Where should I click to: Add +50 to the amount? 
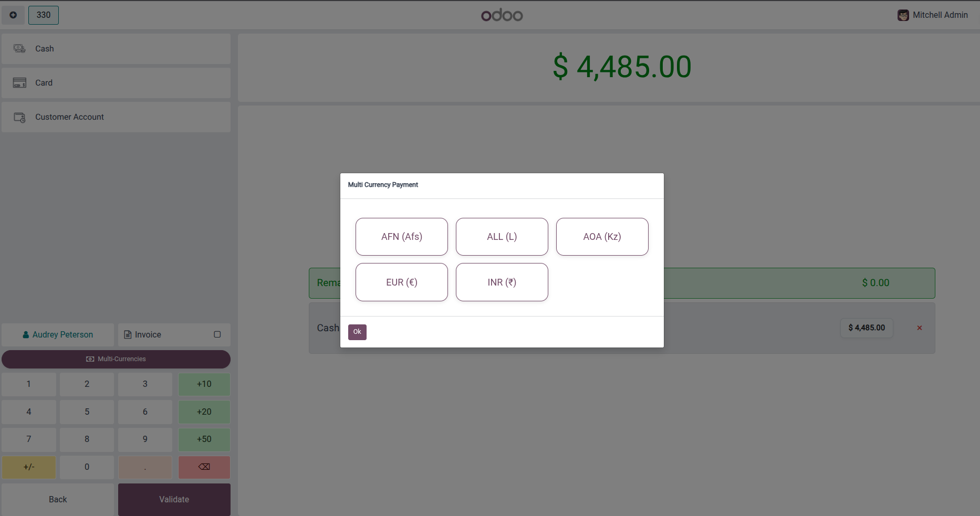(x=204, y=439)
